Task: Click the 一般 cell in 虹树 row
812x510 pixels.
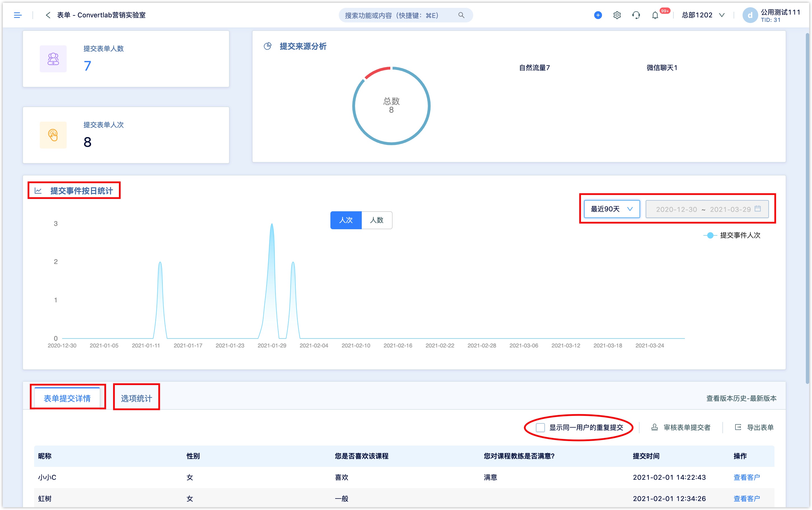Action: (x=341, y=499)
